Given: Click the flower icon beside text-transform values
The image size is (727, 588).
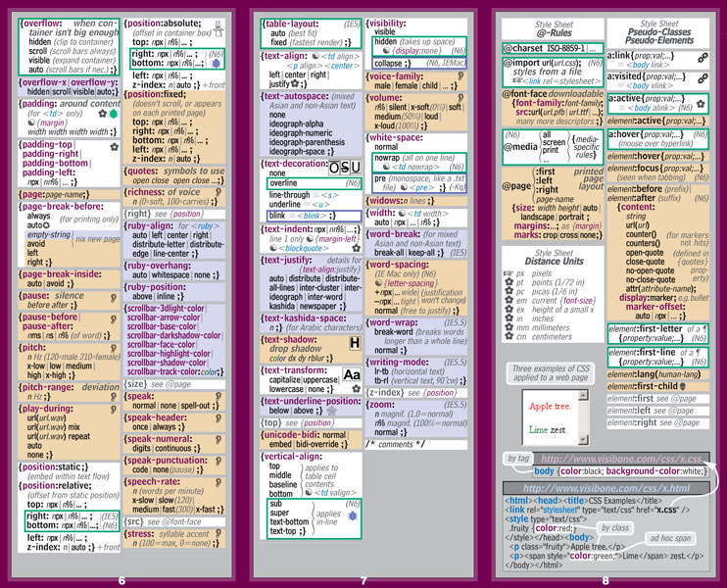Looking at the screenshot, I should tap(356, 389).
